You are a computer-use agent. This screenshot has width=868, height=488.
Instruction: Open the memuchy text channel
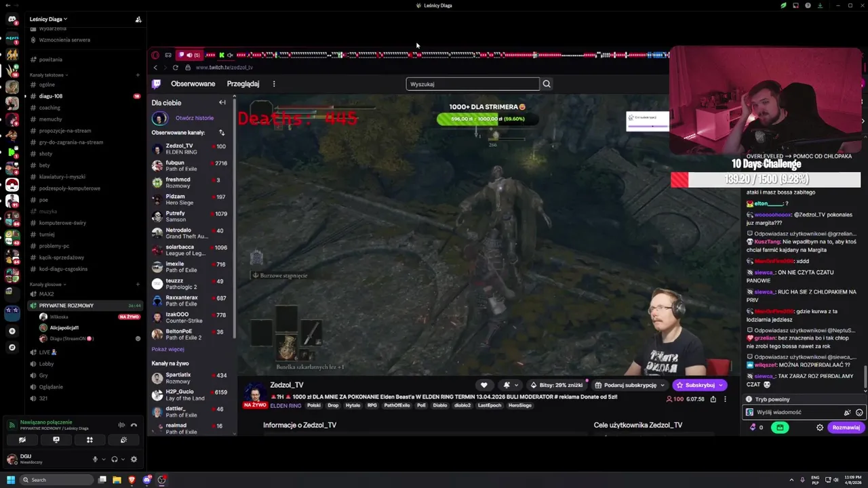click(84, 119)
